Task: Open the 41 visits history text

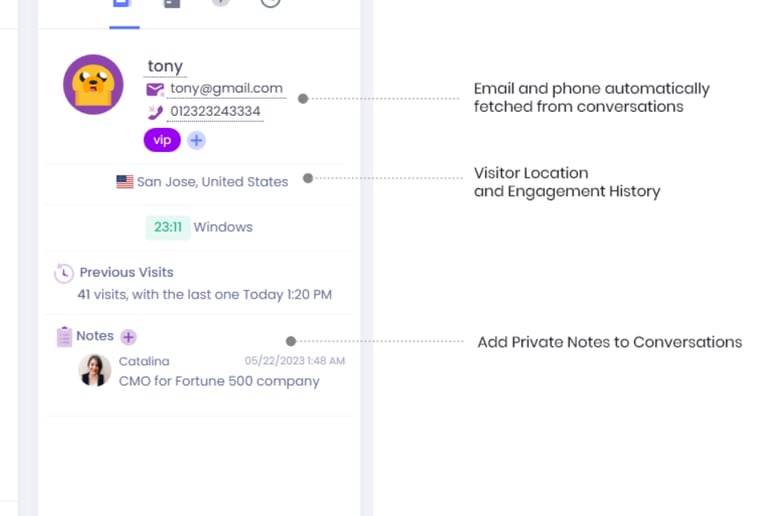Action: click(205, 294)
